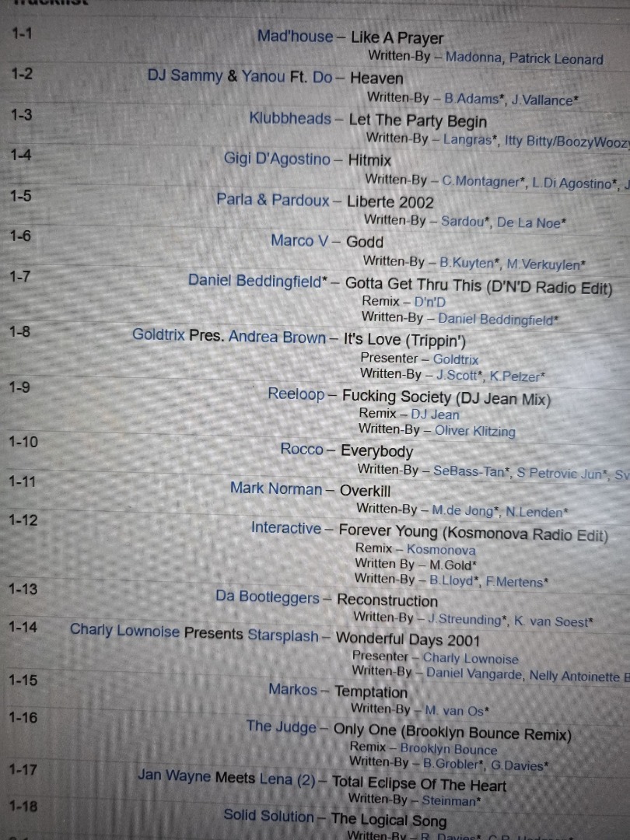Select the track title "Like A Prayer"
The height and width of the screenshot is (840, 630).
coord(397,38)
